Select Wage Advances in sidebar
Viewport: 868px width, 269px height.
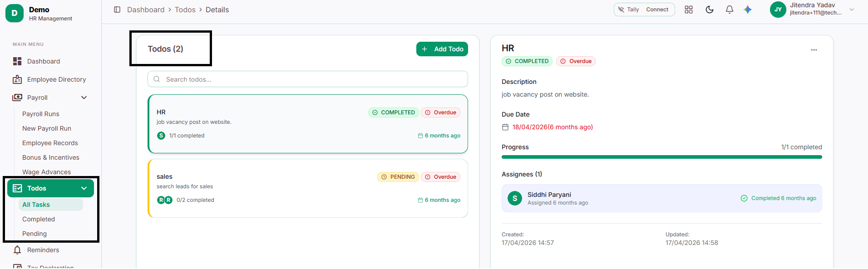click(x=47, y=172)
